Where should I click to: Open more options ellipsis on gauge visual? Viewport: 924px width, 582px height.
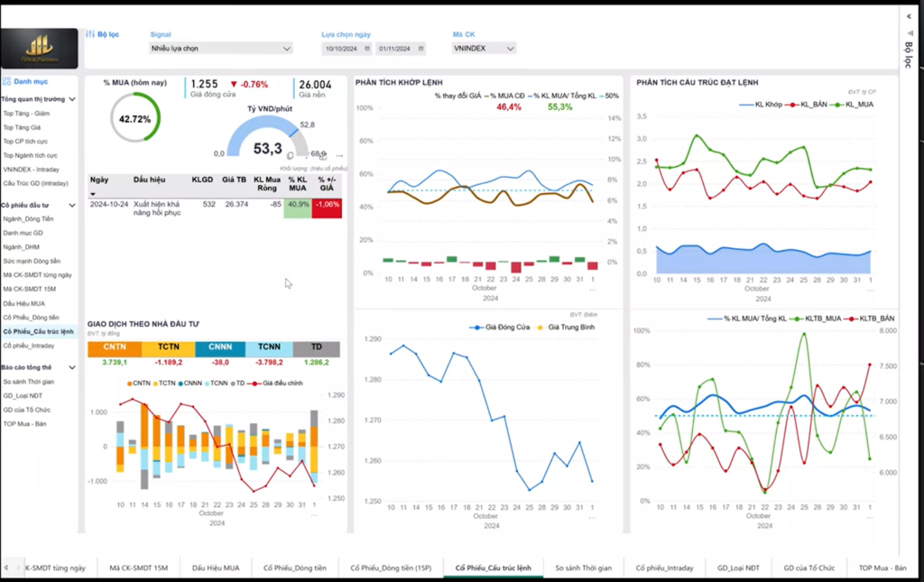pyautogui.click(x=339, y=155)
